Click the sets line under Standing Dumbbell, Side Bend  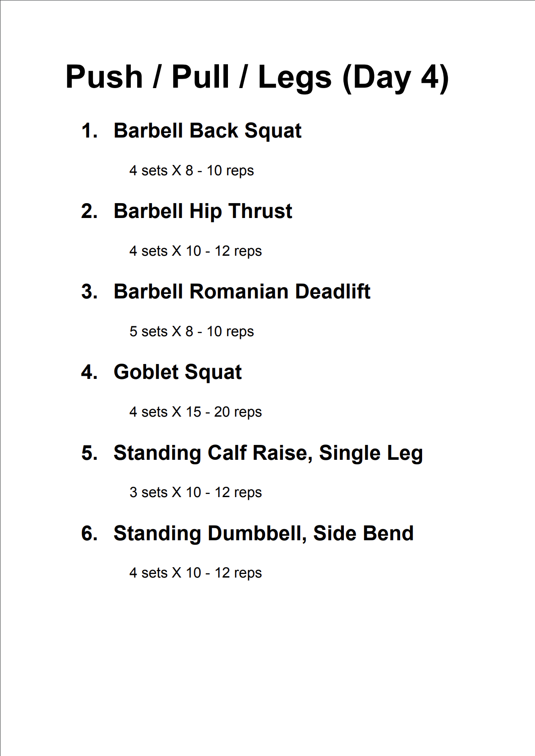(196, 573)
